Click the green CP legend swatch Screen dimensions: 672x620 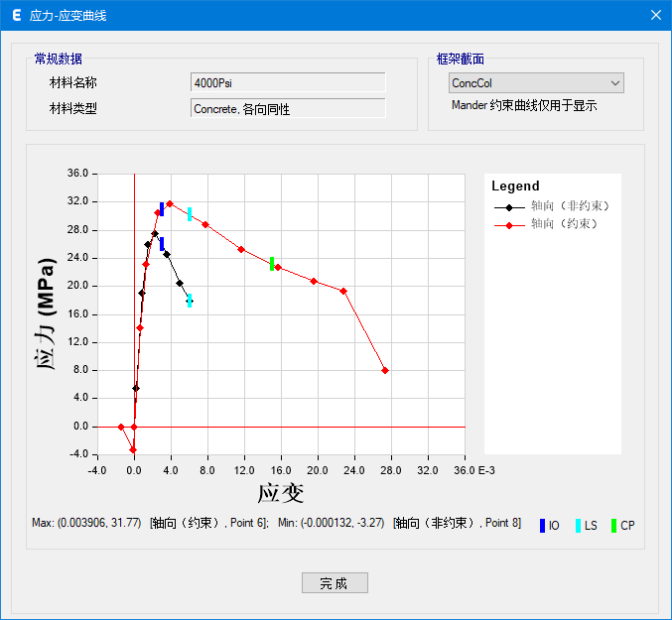pos(614,525)
